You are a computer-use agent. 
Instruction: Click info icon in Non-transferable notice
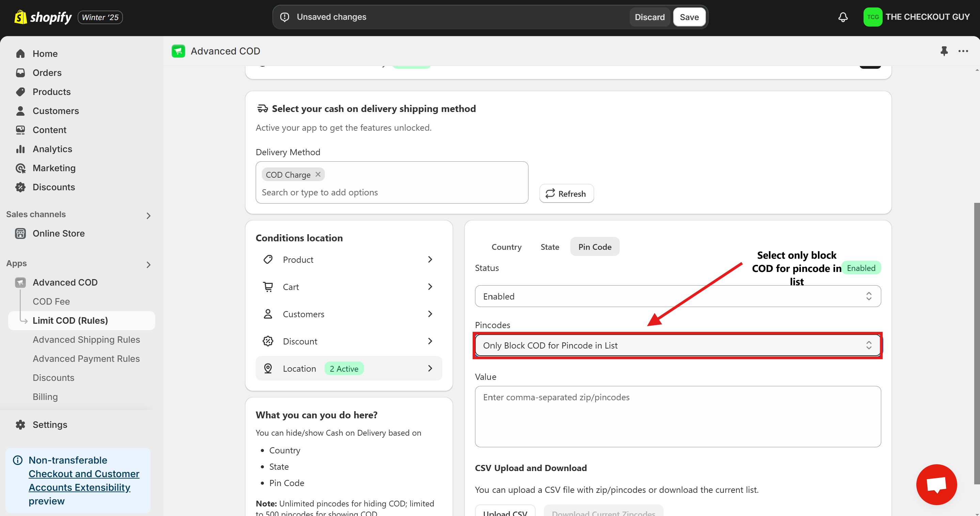click(17, 460)
